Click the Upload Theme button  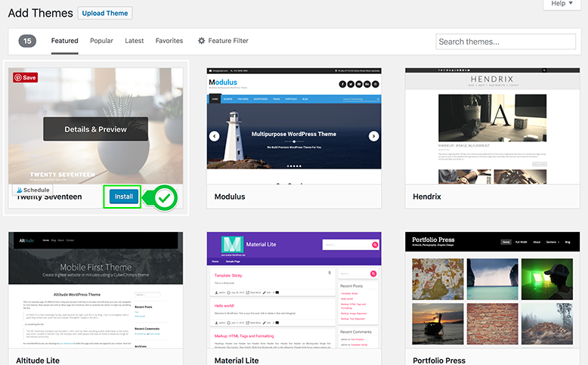pos(105,13)
